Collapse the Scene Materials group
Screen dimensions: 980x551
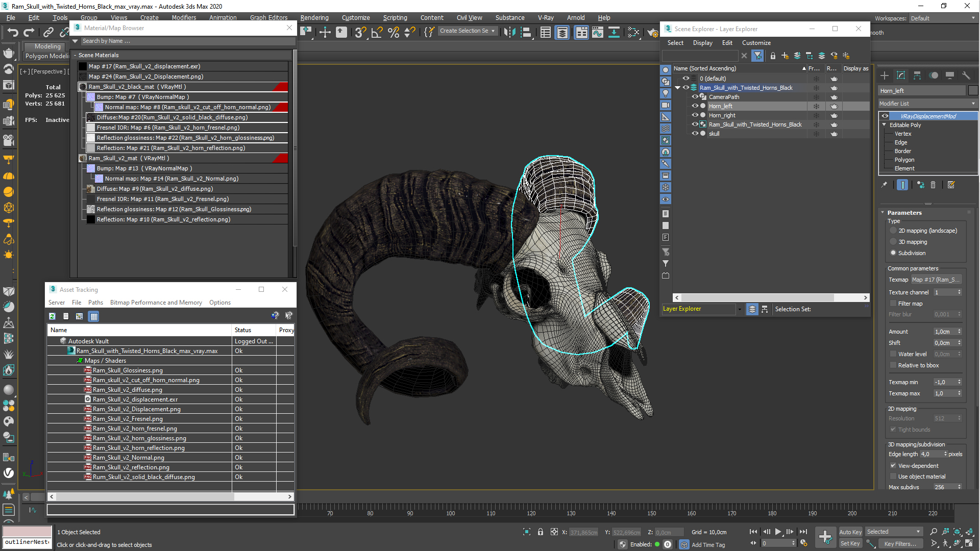click(x=75, y=55)
